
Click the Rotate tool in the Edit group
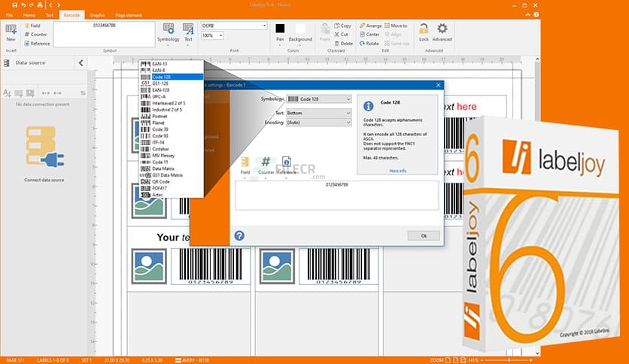pyautogui.click(x=368, y=44)
